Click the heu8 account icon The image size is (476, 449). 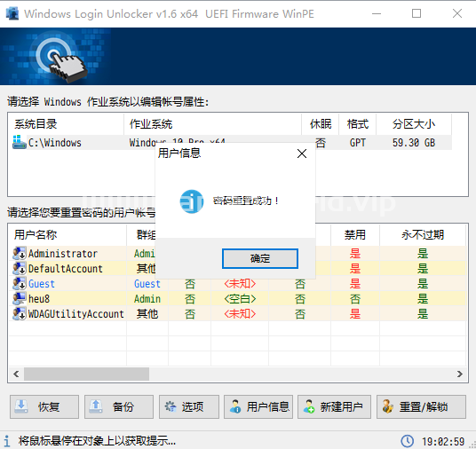(20, 299)
